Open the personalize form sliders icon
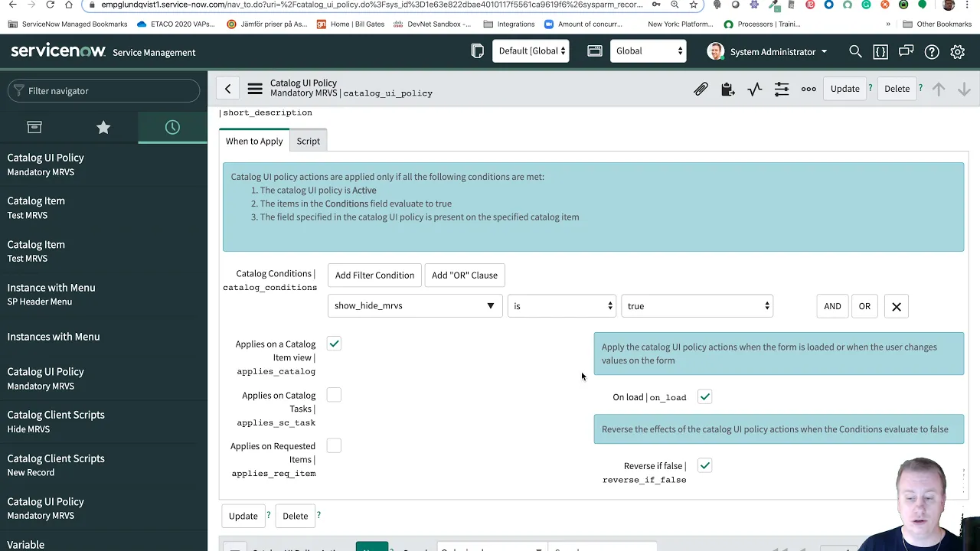 tap(781, 89)
